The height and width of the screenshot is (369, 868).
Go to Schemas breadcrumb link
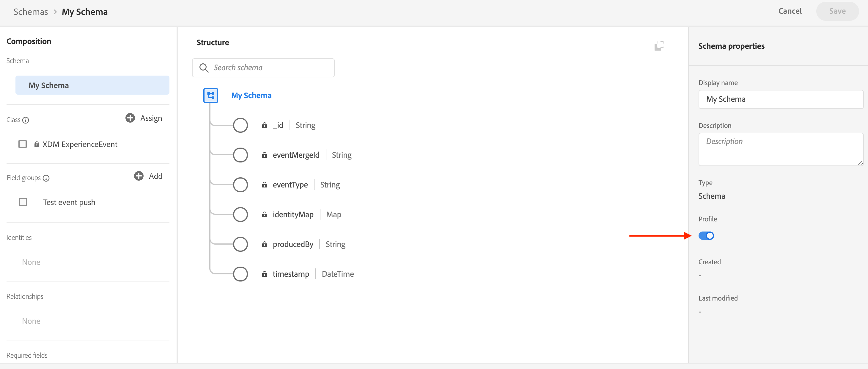[x=31, y=12]
